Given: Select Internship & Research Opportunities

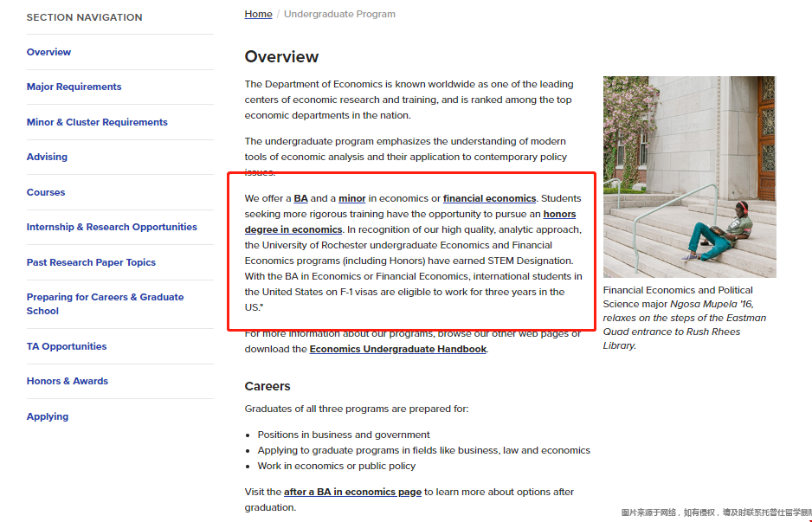Looking at the screenshot, I should click(x=113, y=227).
